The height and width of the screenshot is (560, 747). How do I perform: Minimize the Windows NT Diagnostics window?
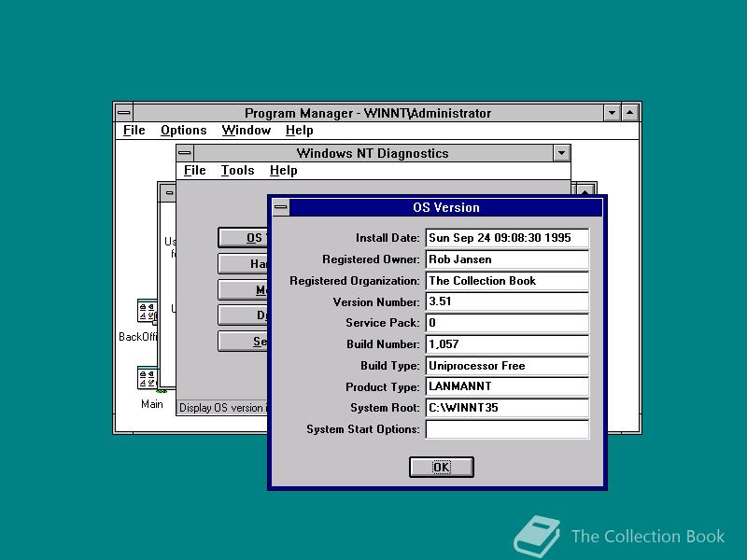click(562, 153)
